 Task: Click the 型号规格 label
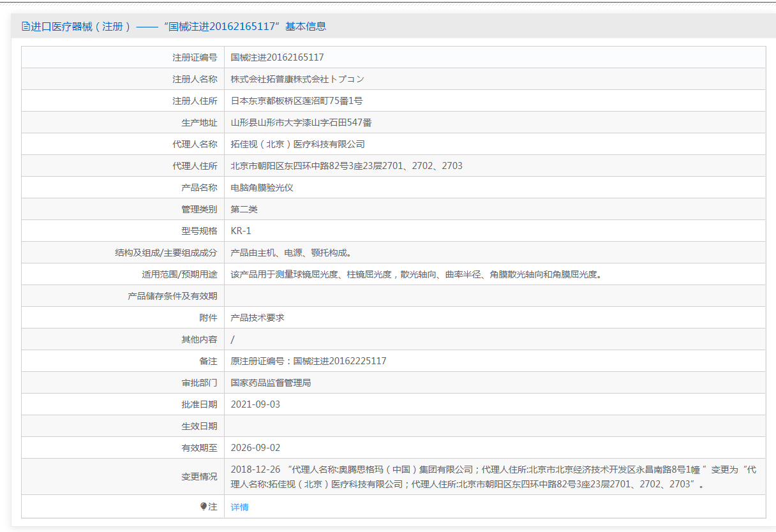[x=199, y=231]
